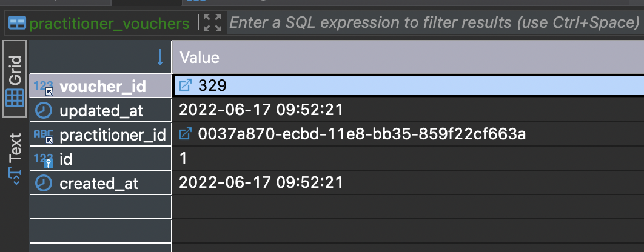This screenshot has height=252, width=644.
Task: Select the updated_at value cell
Action: (x=408, y=110)
